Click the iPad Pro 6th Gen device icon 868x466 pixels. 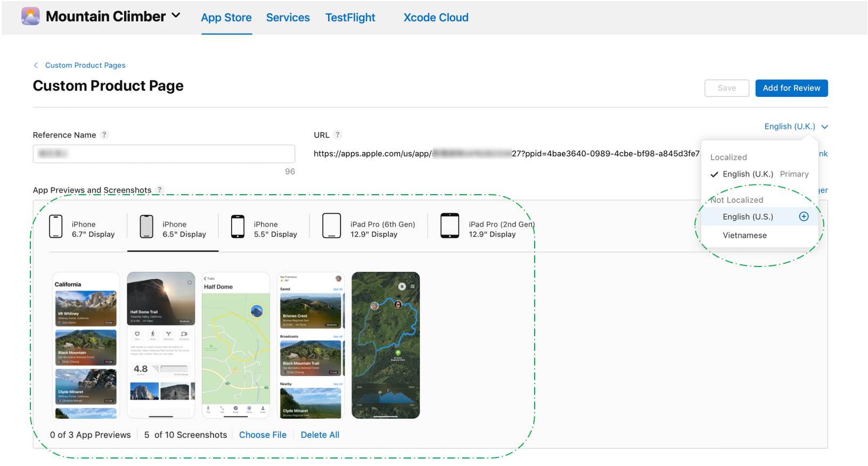(x=331, y=226)
